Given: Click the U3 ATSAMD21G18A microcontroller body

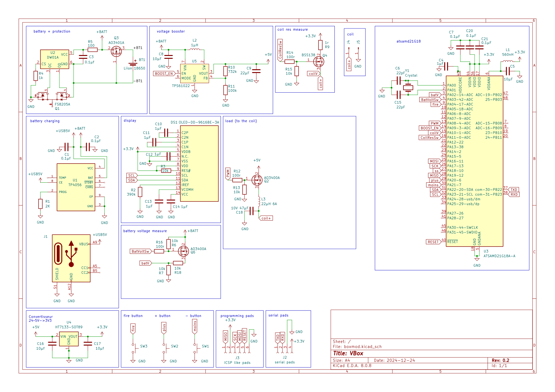Looking at the screenshot, I should [x=474, y=161].
